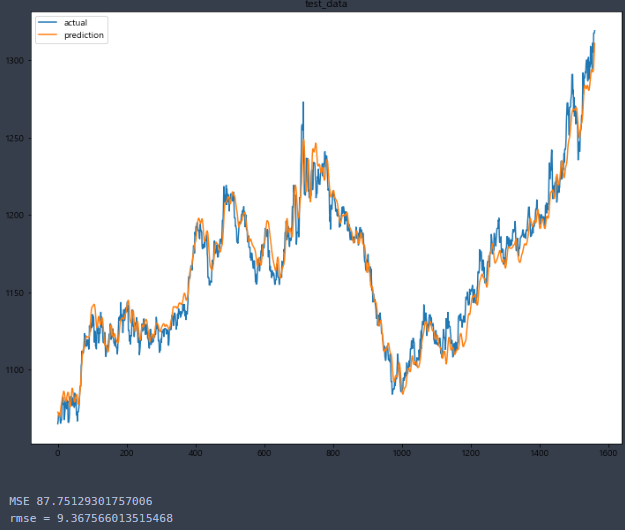Image resolution: width=625 pixels, height=530 pixels.
Task: Click y-axis tick label 1300
Action: [x=15, y=61]
